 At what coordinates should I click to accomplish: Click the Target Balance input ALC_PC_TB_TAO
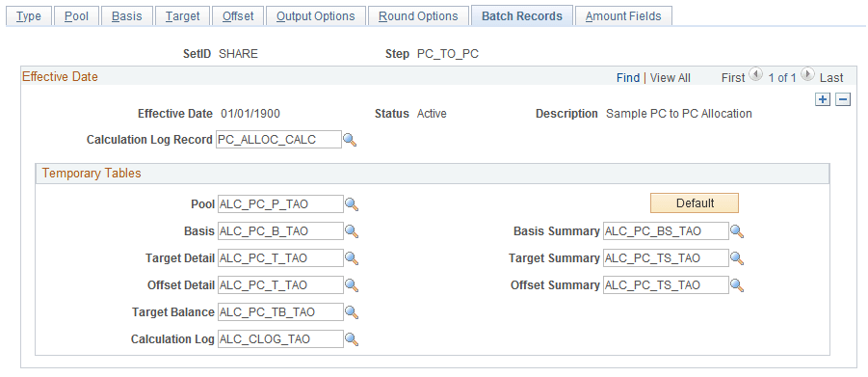click(280, 312)
